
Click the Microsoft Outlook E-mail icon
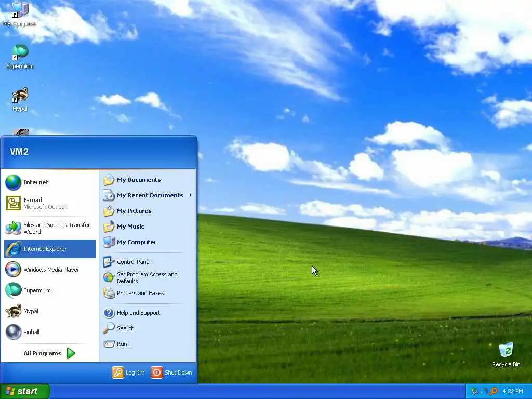pos(13,203)
